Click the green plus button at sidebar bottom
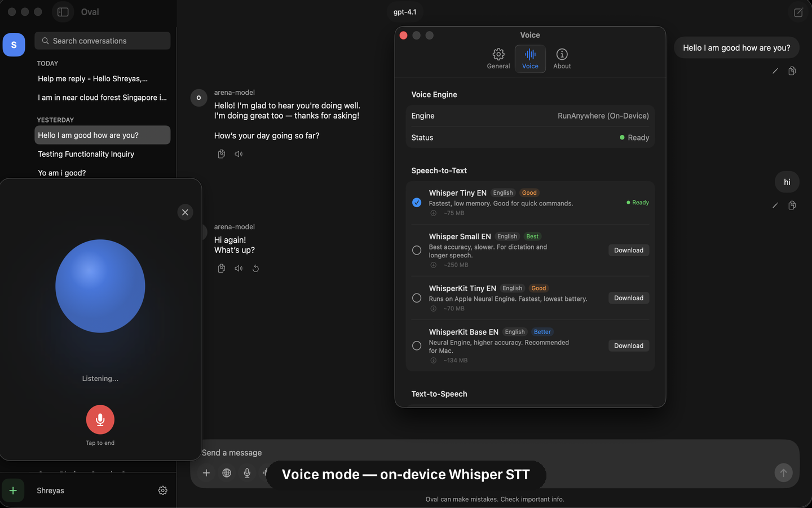The width and height of the screenshot is (812, 508). click(x=13, y=491)
